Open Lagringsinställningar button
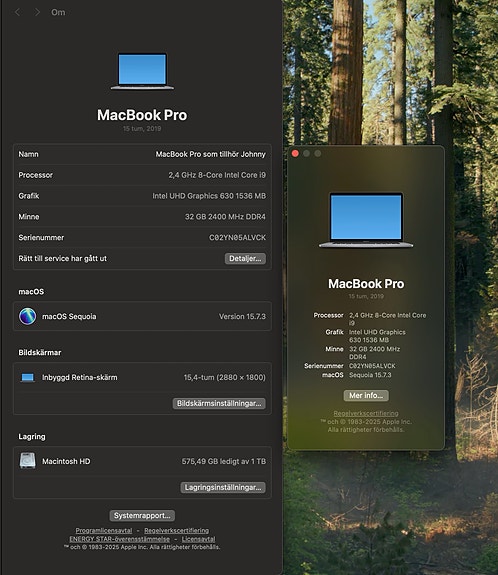This screenshot has height=575, width=498. [x=223, y=487]
